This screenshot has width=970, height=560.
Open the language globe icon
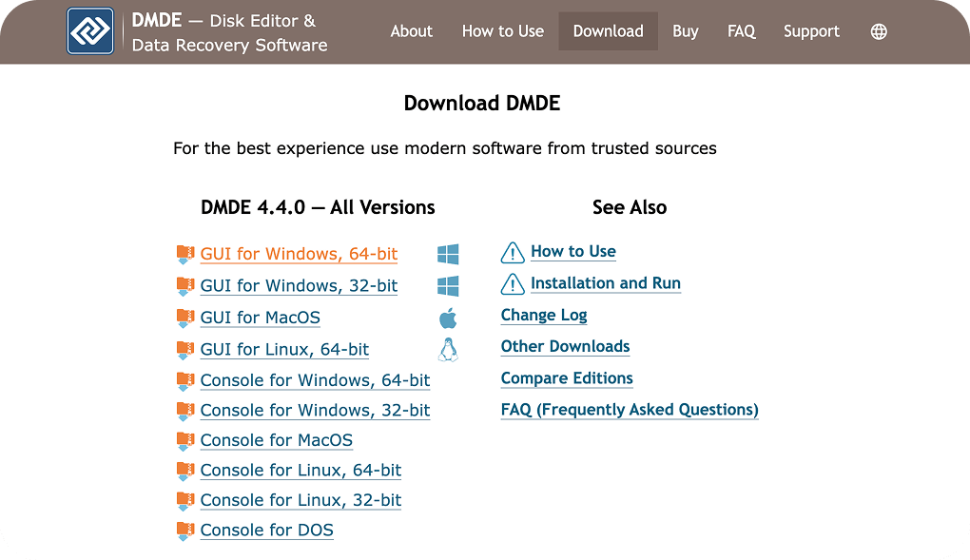(878, 31)
